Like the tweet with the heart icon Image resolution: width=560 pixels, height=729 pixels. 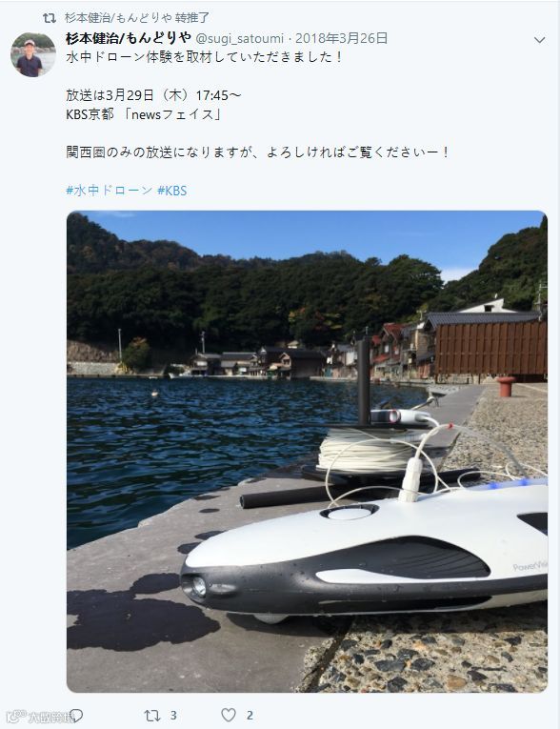(x=229, y=715)
